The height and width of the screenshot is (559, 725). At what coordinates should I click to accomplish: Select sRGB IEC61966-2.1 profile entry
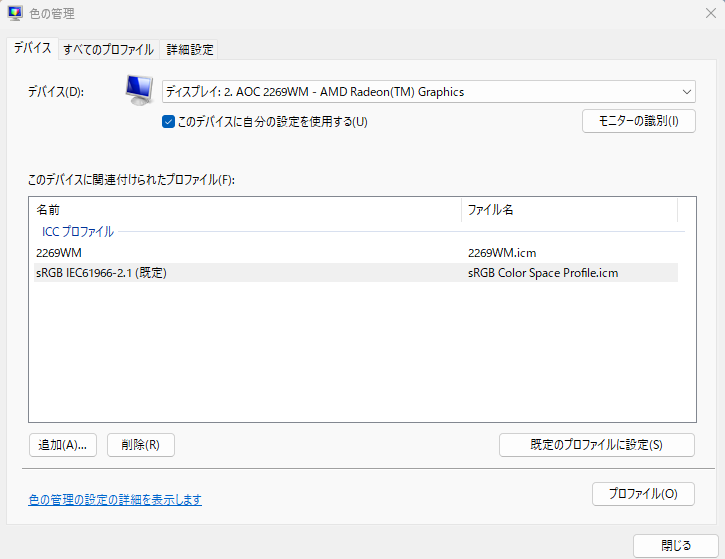(x=356, y=273)
